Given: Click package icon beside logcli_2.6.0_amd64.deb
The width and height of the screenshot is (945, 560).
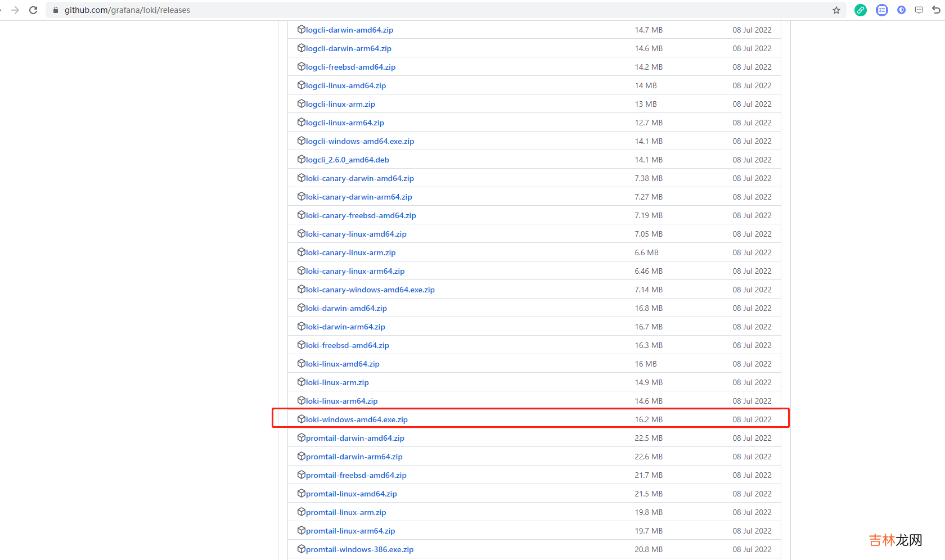Looking at the screenshot, I should point(301,160).
